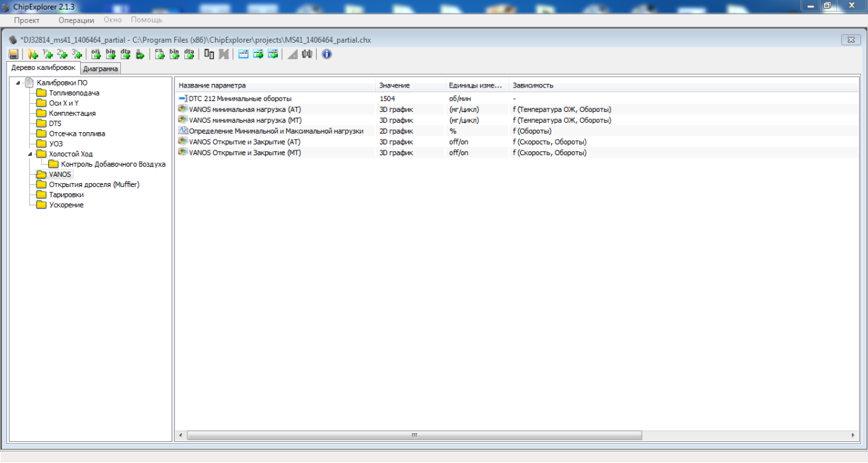Click the horizontal scrollbar right arrow
The height and width of the screenshot is (463, 868).
pyautogui.click(x=854, y=435)
